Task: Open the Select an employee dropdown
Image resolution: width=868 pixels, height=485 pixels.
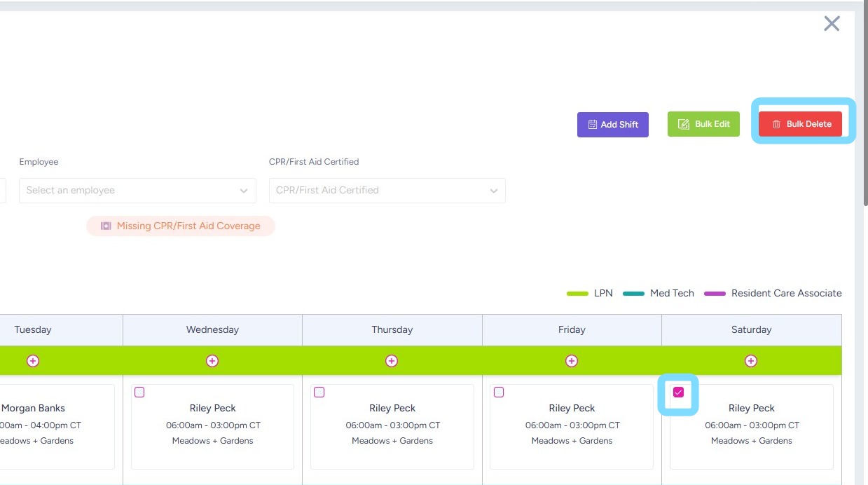Action: [x=137, y=191]
